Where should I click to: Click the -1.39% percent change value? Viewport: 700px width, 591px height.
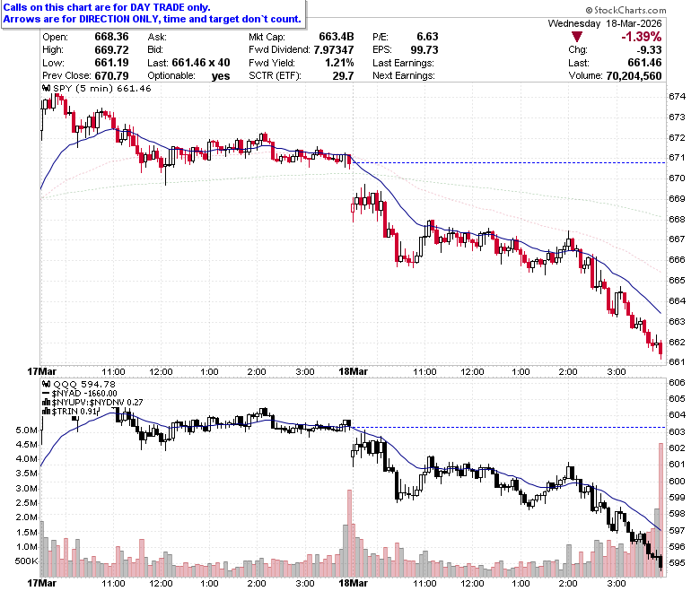coord(641,37)
